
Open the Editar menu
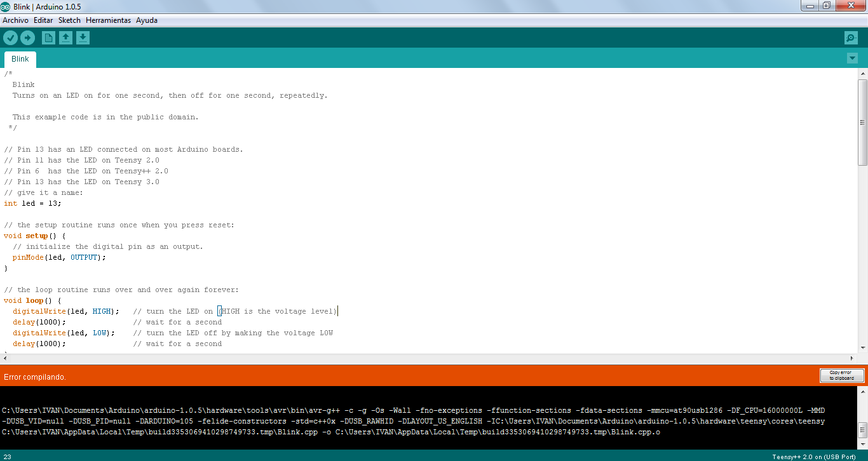point(43,20)
